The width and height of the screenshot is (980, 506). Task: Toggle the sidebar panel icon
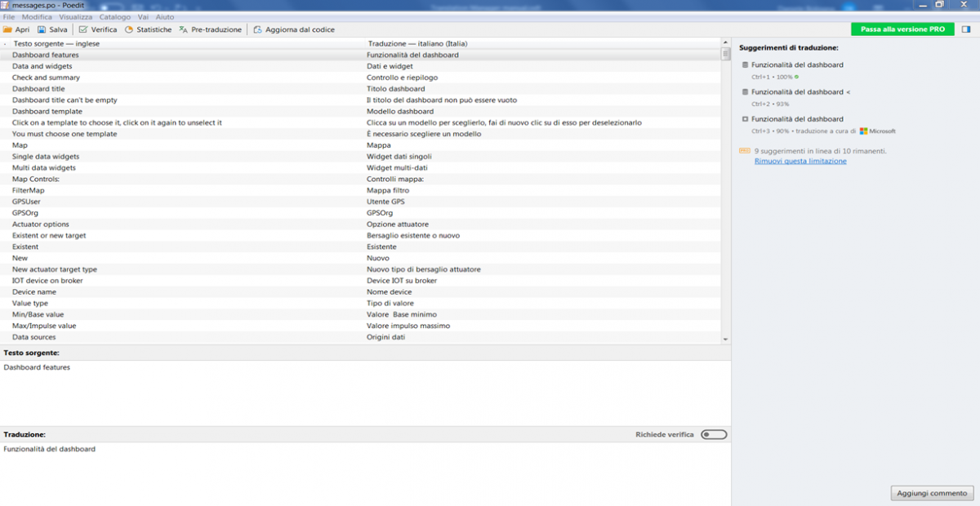[966, 29]
